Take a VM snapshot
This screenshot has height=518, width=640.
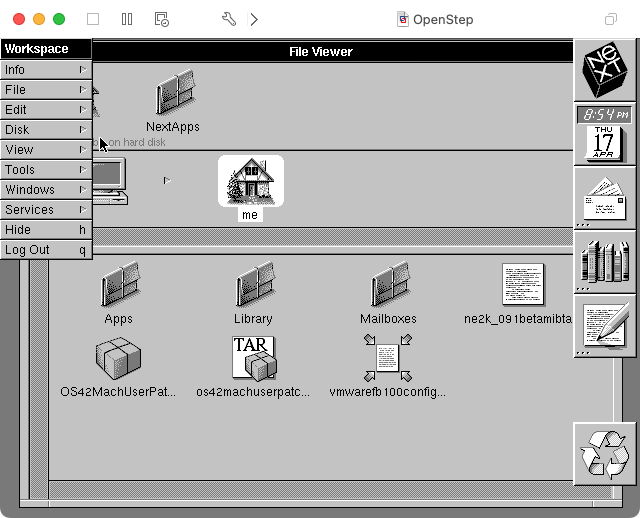162,19
